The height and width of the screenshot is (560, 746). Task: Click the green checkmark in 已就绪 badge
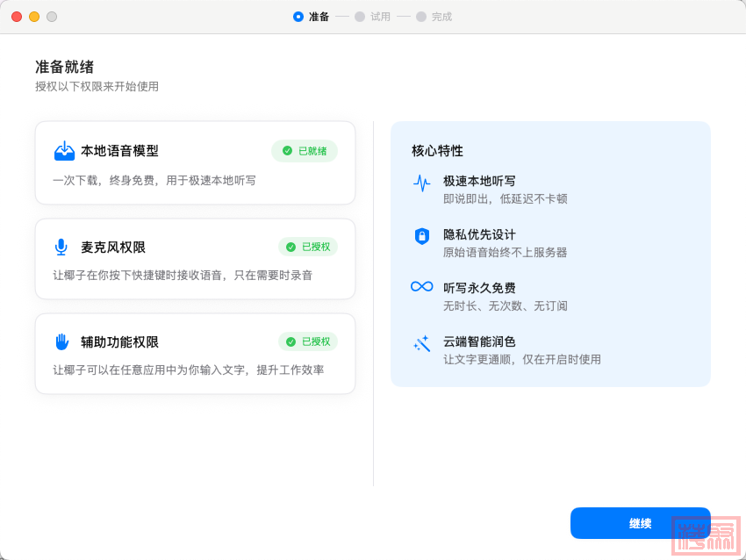(287, 151)
